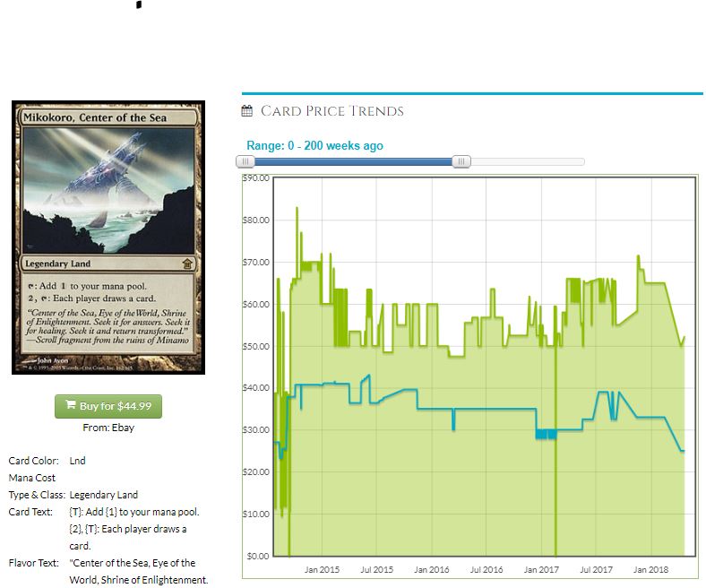Click the 'Jul 2016' x-axis label
706x588 pixels.
pyautogui.click(x=486, y=569)
